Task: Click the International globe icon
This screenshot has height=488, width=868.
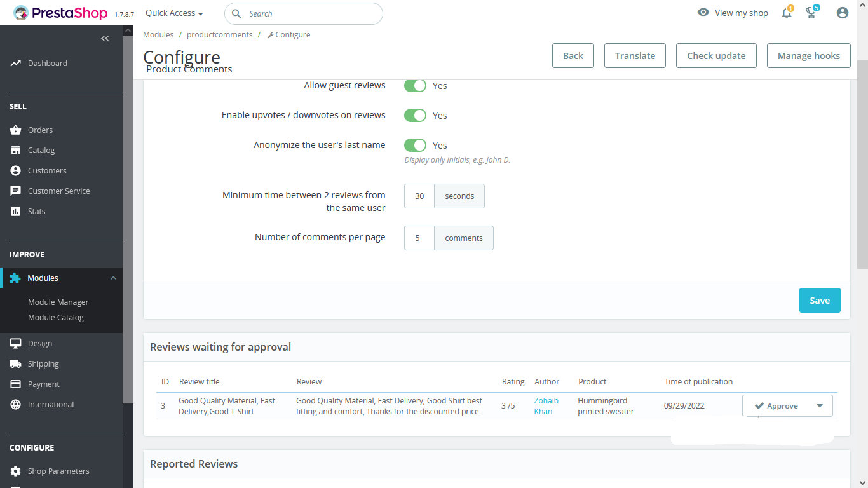Action: point(15,405)
